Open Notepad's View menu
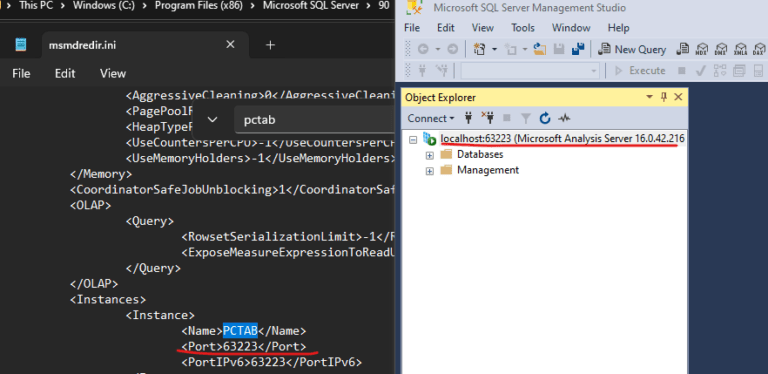Image resolution: width=768 pixels, height=374 pixels. click(113, 73)
